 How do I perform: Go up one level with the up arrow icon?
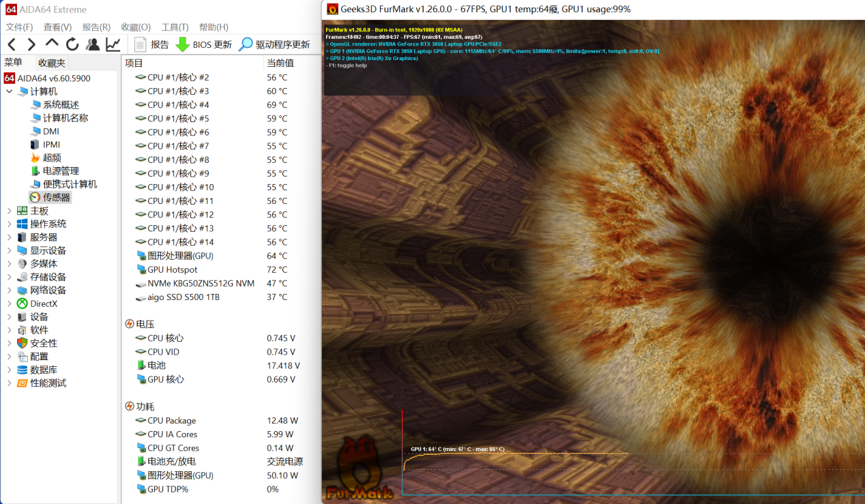[52, 44]
